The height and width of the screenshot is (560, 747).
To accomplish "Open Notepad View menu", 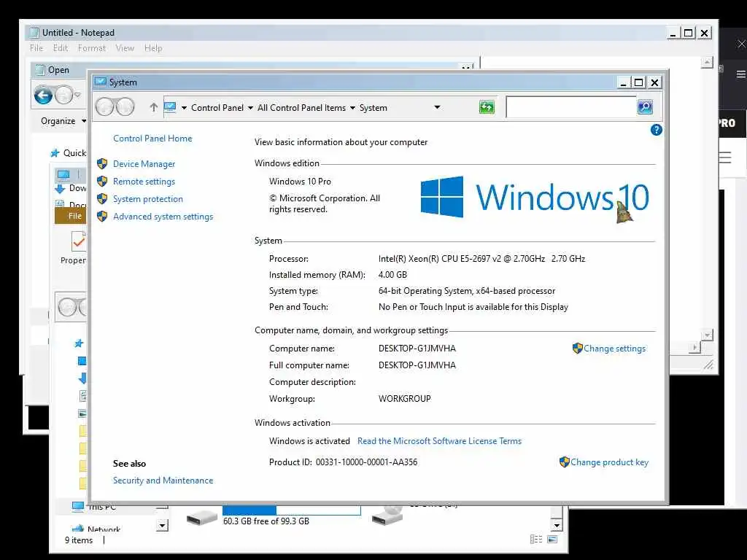I will pos(125,48).
